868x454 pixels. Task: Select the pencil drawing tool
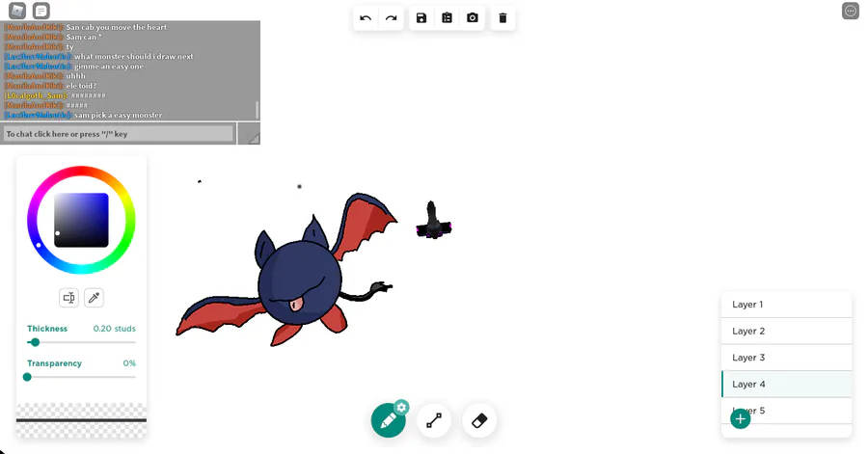388,420
